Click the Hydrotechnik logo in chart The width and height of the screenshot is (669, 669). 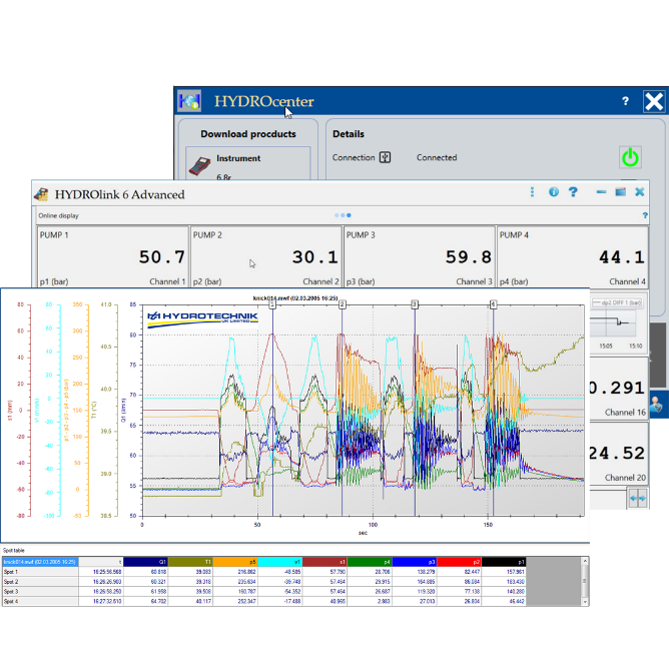click(x=202, y=318)
